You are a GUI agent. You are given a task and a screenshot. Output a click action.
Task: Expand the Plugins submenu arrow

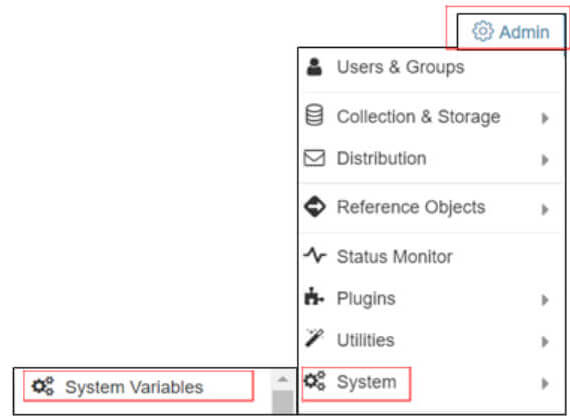tap(545, 300)
